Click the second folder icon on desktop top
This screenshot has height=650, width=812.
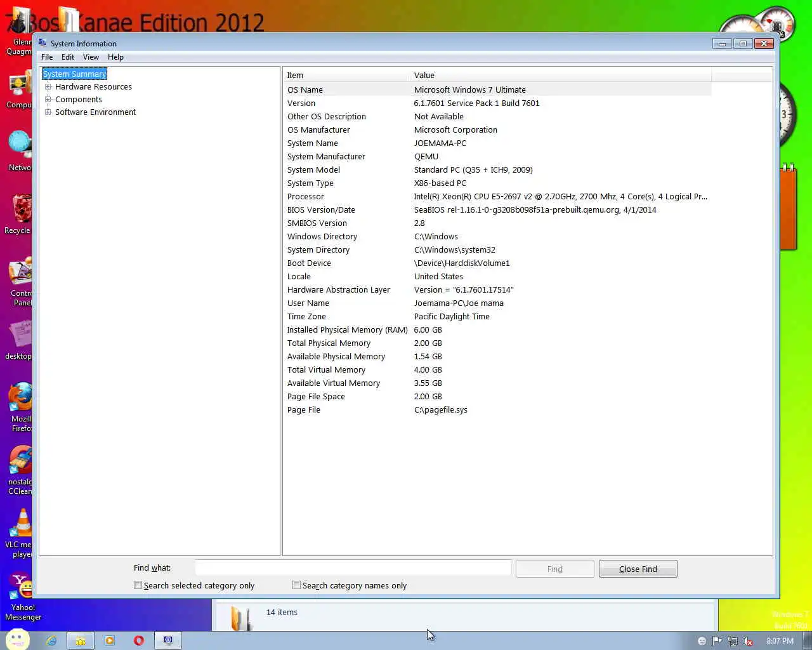70,19
